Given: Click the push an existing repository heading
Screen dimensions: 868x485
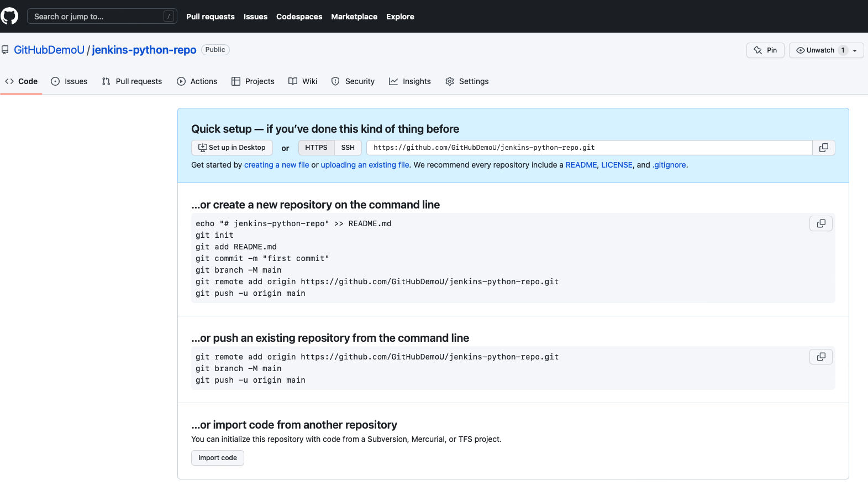Looking at the screenshot, I should click(330, 338).
